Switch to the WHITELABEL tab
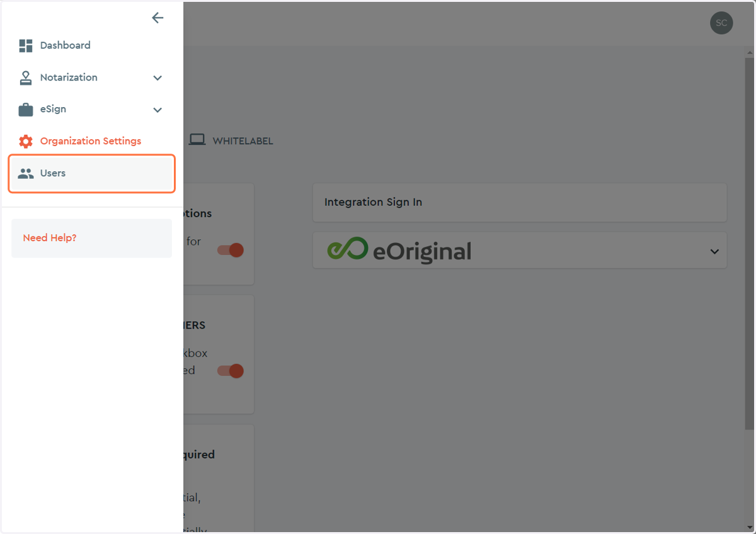756x534 pixels. pos(231,140)
